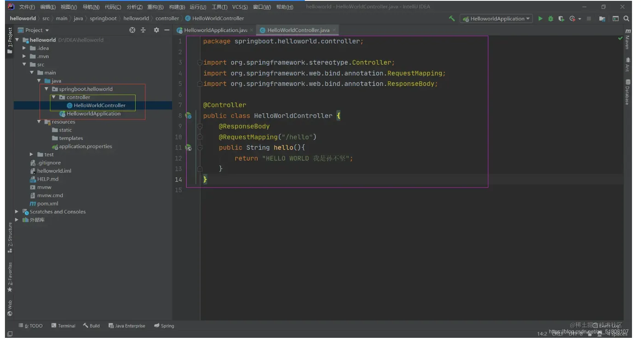Collapse helloworld root project node
Viewport: 644px width, 342px height.
17,40
